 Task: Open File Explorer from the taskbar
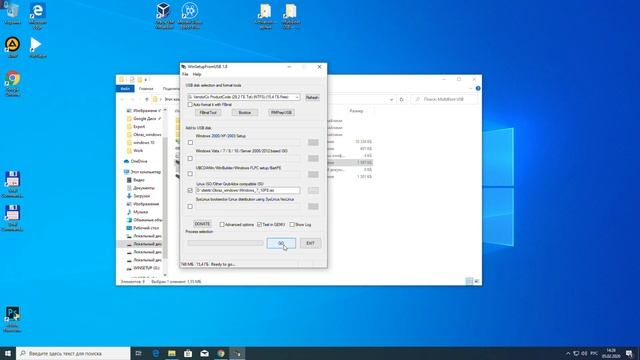coord(172,353)
